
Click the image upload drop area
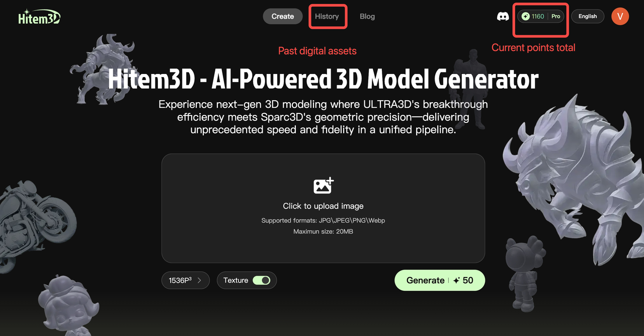(x=323, y=208)
